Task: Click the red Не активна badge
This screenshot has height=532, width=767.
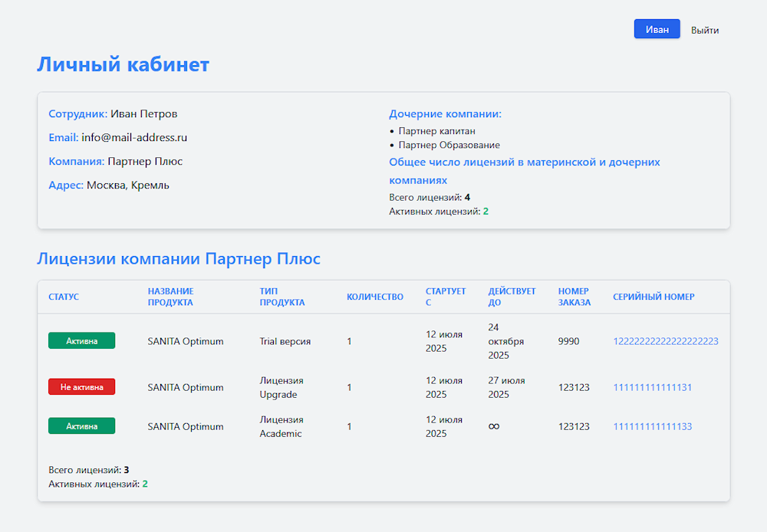Action: tap(81, 386)
